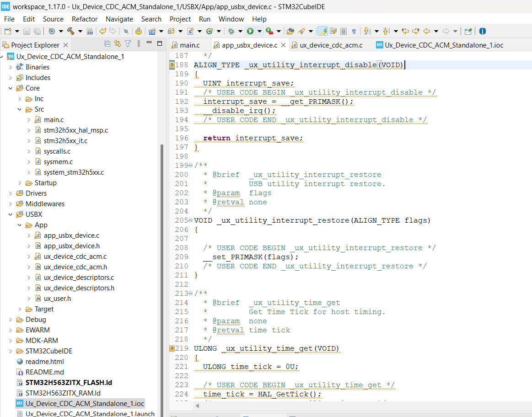
Task: Open the Device Configuration Tool gear icon
Action: [139, 31]
